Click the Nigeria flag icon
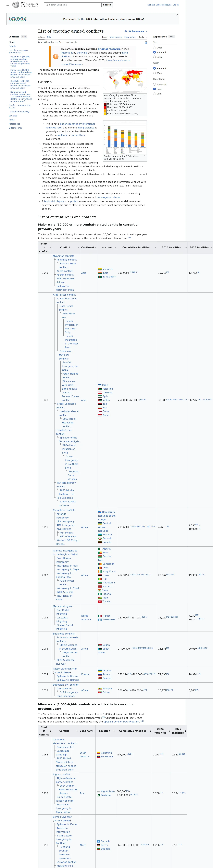Screen dimensions: 213x868 pyautogui.click(x=100, y=594)
